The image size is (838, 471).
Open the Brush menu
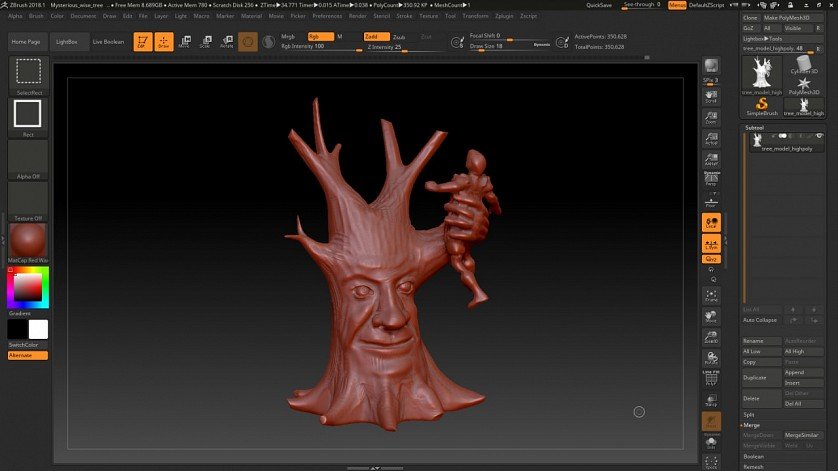click(x=36, y=16)
